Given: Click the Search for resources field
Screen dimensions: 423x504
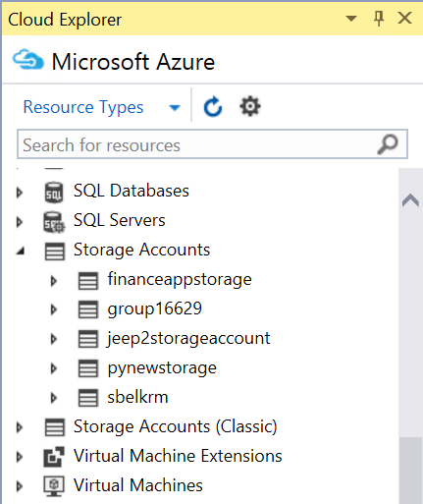Looking at the screenshot, I should pos(212,144).
